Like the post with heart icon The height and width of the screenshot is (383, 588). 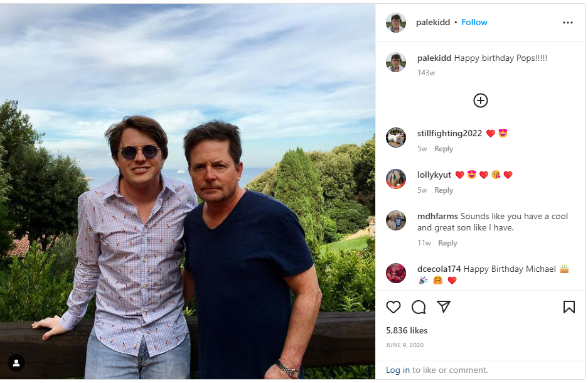[x=393, y=307]
